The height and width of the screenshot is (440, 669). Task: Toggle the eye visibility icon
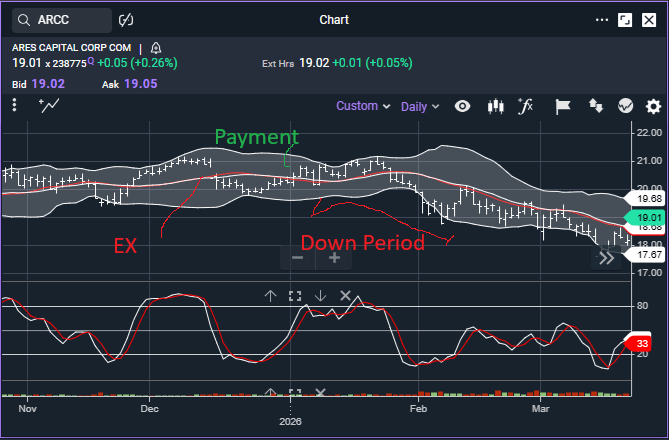point(462,106)
